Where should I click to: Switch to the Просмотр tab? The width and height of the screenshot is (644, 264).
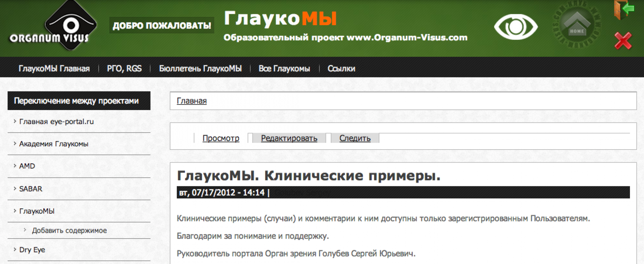[x=221, y=138]
